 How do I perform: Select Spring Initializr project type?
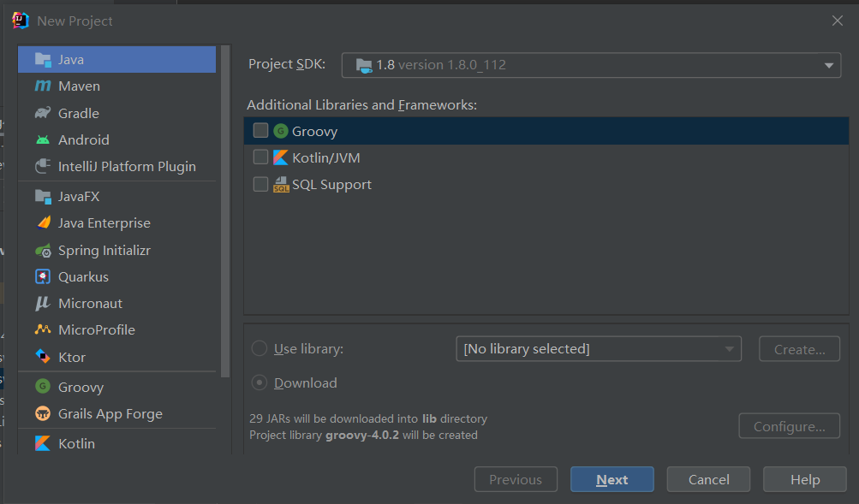[116, 250]
